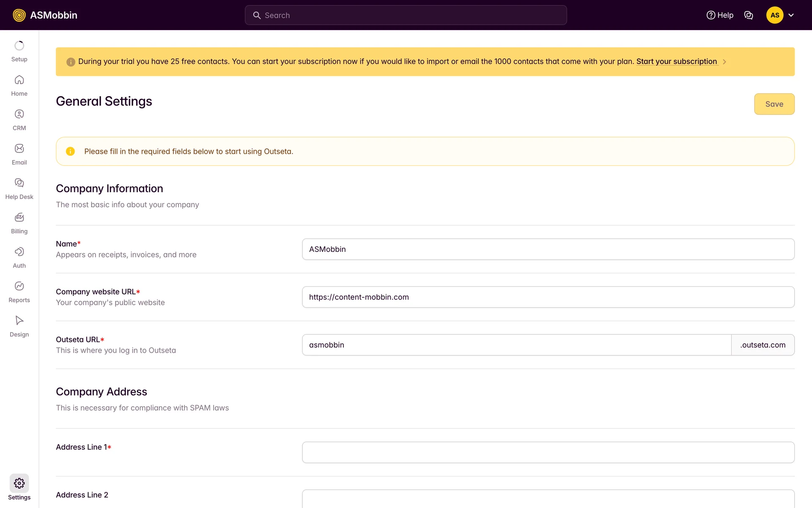This screenshot has height=508, width=812.
Task: Click the trial banner chevron arrow
Action: [724, 62]
